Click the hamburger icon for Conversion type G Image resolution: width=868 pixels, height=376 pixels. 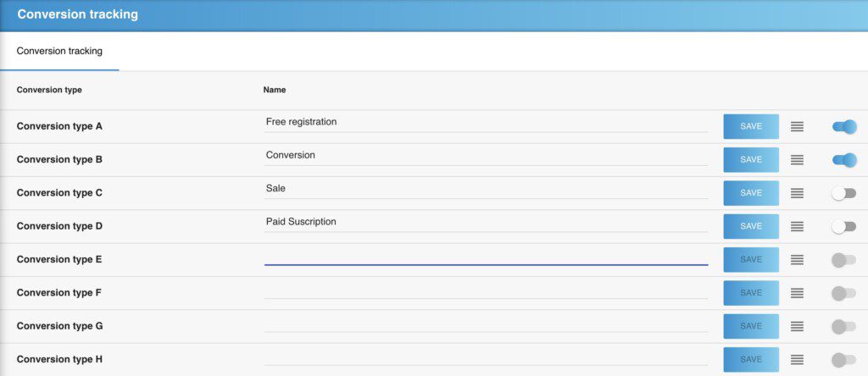click(797, 326)
